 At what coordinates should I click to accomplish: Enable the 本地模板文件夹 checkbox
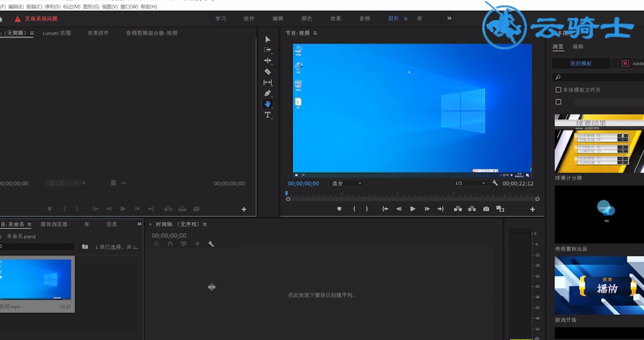coord(558,90)
